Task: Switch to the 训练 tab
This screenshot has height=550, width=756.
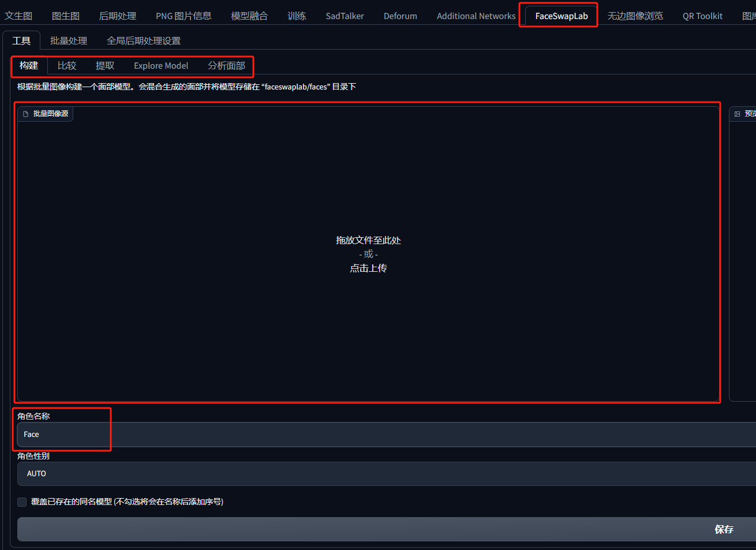Action: coord(297,16)
